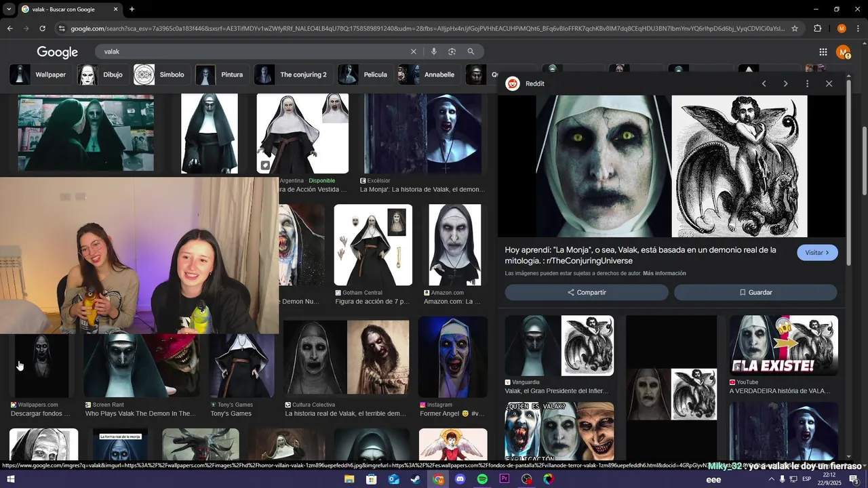Open Microsoft Store from the taskbar
The width and height of the screenshot is (868, 488).
click(372, 479)
